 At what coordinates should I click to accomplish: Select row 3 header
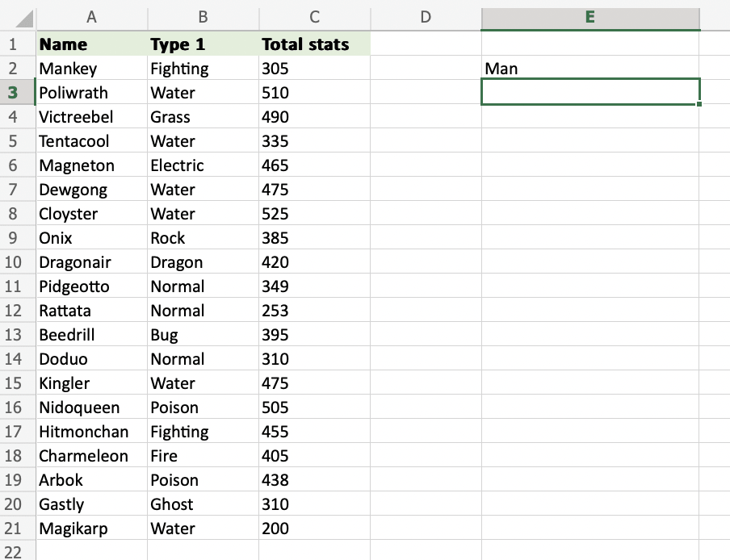coord(16,92)
